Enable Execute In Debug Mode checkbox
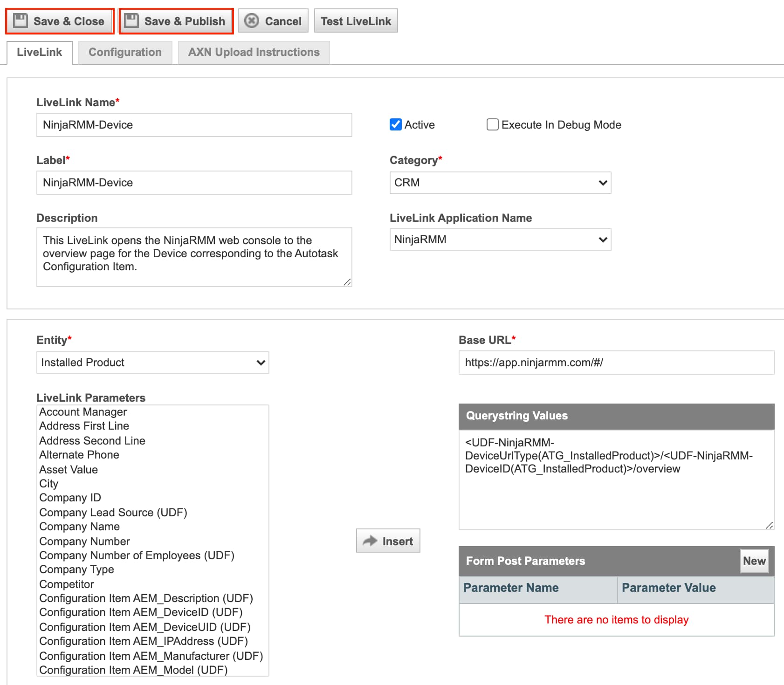Viewport: 784px width, 685px height. (492, 124)
